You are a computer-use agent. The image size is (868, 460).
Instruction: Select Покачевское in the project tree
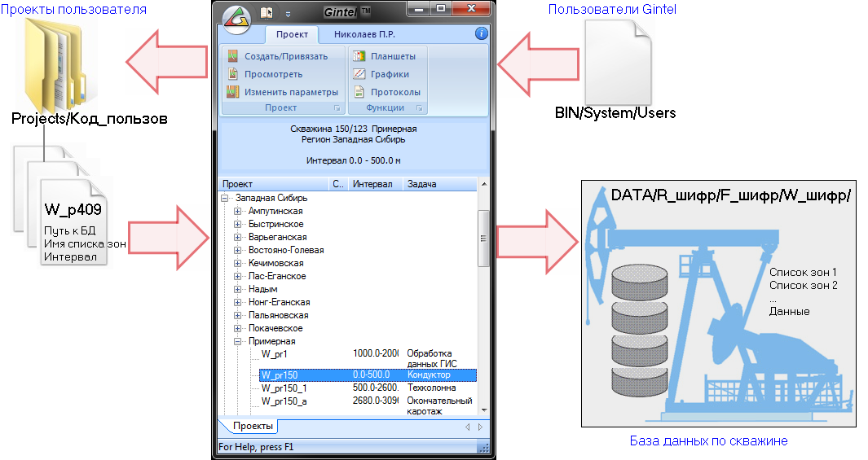tap(275, 328)
